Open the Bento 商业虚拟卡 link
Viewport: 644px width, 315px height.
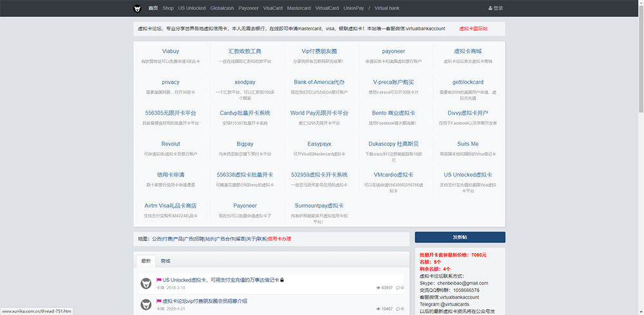[393, 113]
